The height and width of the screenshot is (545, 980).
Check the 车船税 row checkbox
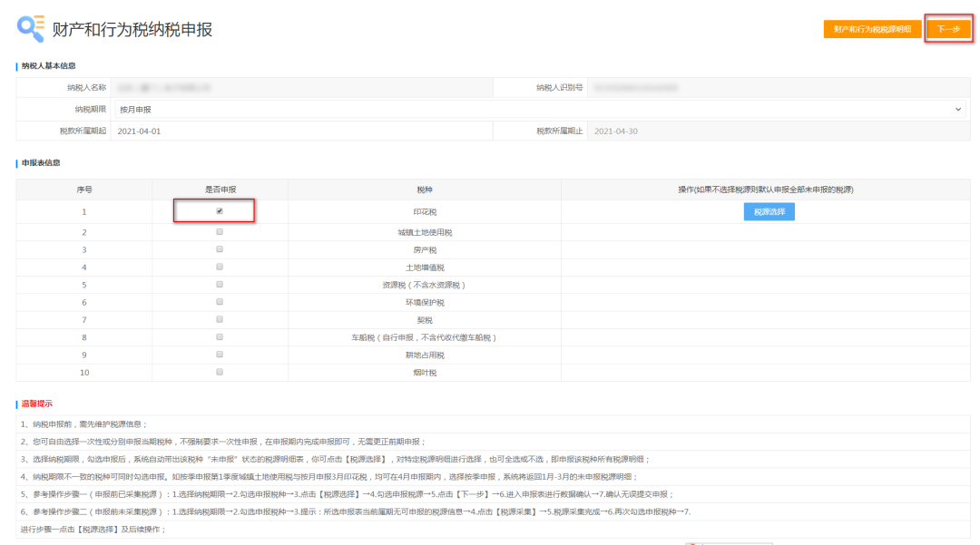pos(220,337)
